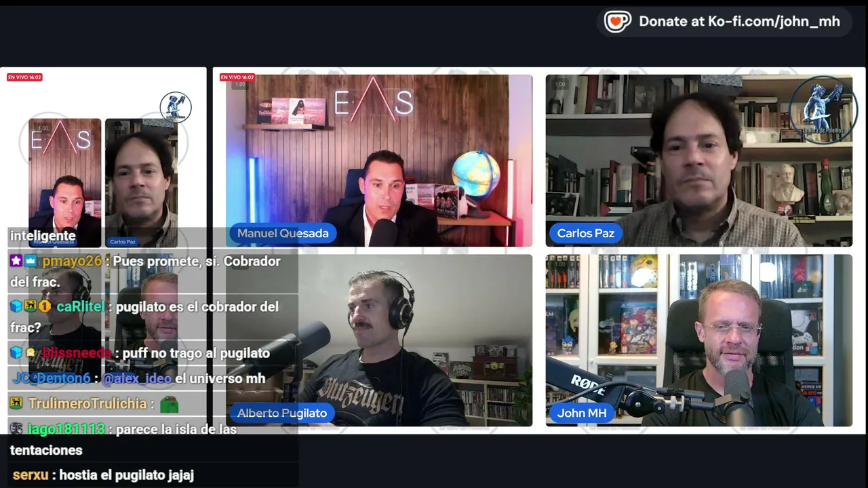Click the purple star badge beside pmayo26

click(x=16, y=261)
